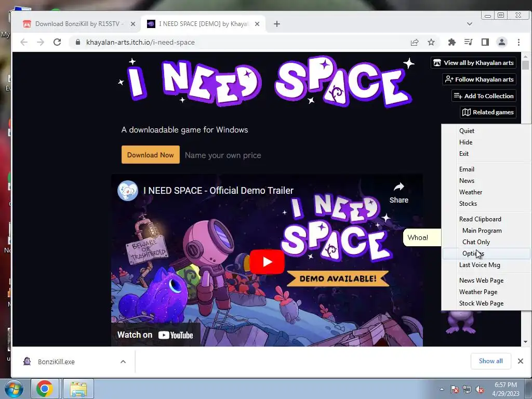The height and width of the screenshot is (399, 532).
Task: Click View all by Khayalan arts
Action: 474,63
